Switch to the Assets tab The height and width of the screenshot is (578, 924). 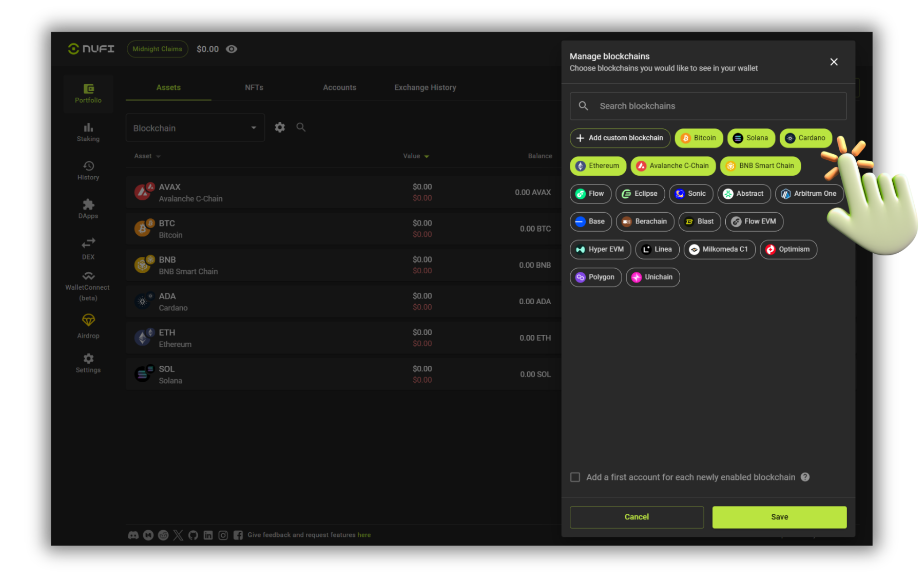(168, 87)
